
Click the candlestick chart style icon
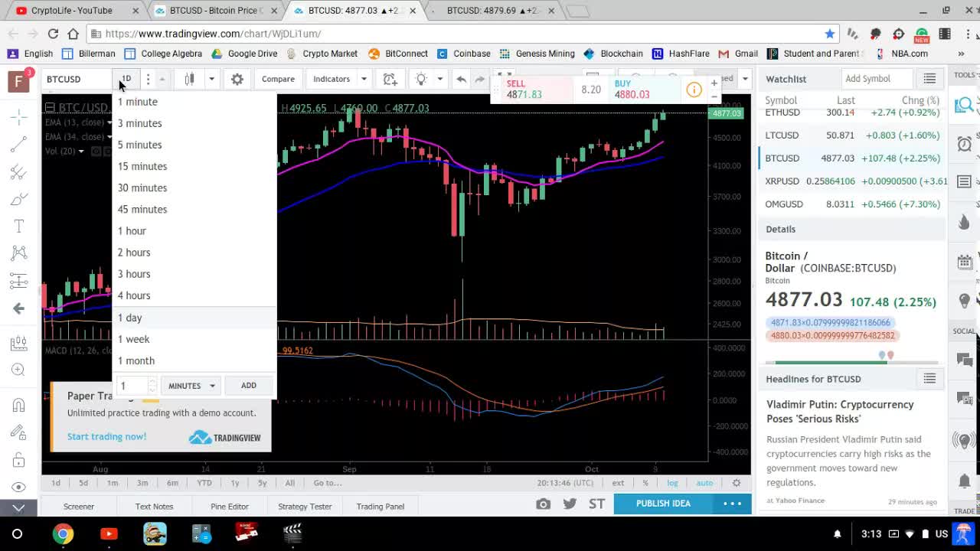click(189, 79)
